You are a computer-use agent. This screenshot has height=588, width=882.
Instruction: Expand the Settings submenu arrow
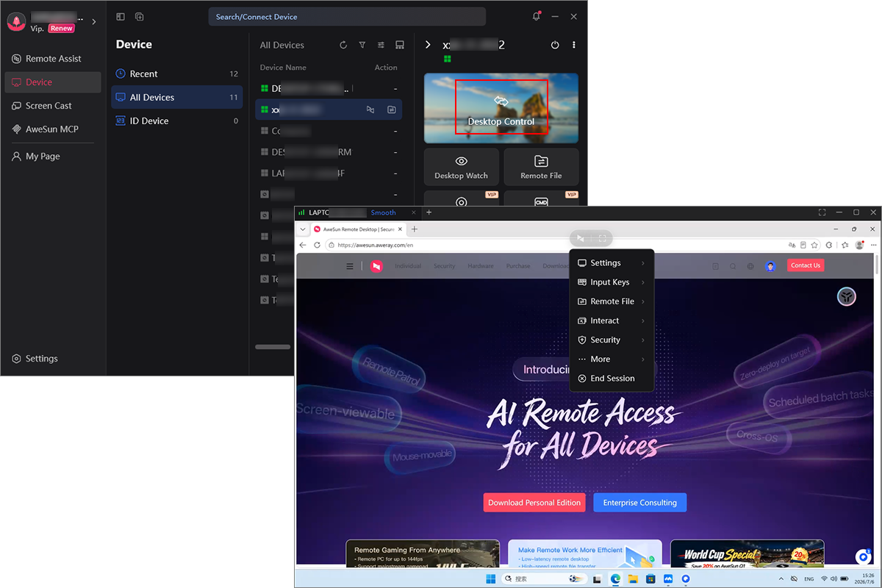643,263
